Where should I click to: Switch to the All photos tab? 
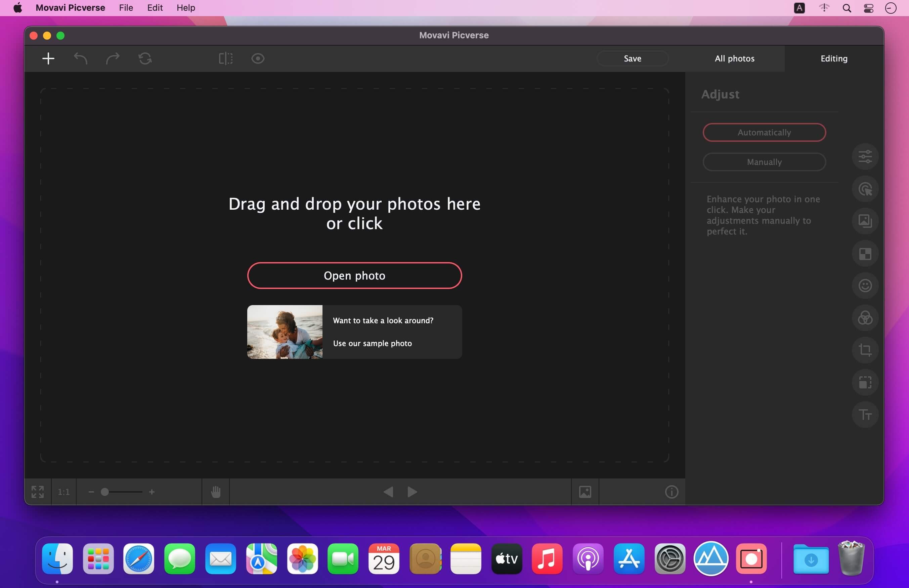pos(735,58)
